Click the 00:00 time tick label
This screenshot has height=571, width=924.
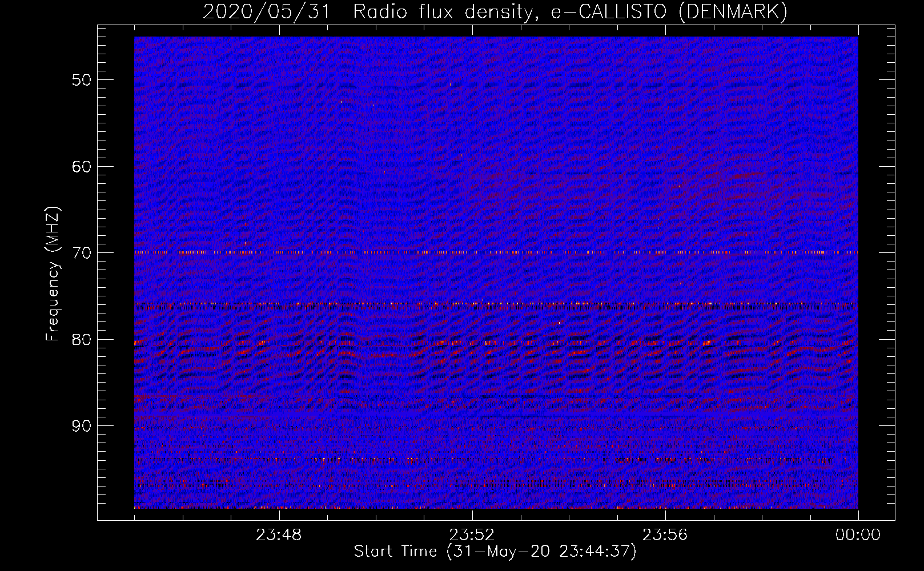858,535
